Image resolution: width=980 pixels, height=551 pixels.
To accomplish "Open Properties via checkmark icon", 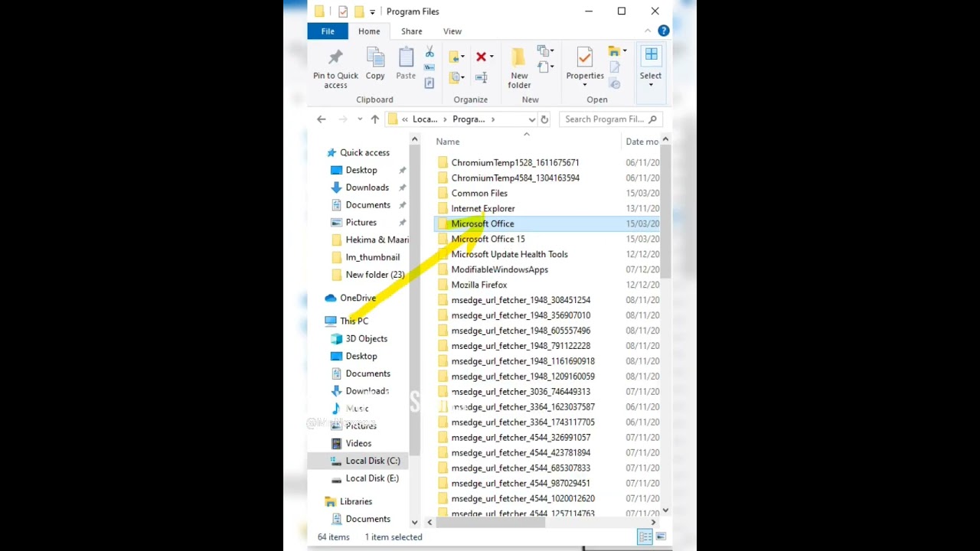I will [x=585, y=57].
